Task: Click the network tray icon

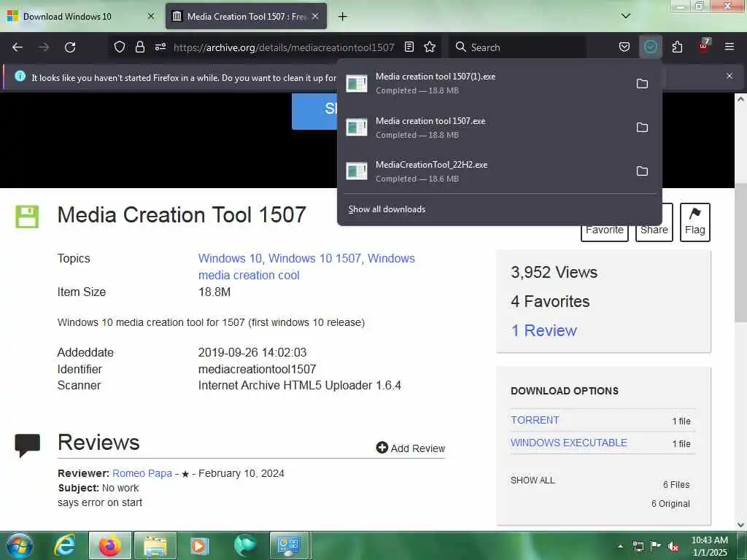Action: 638,547
